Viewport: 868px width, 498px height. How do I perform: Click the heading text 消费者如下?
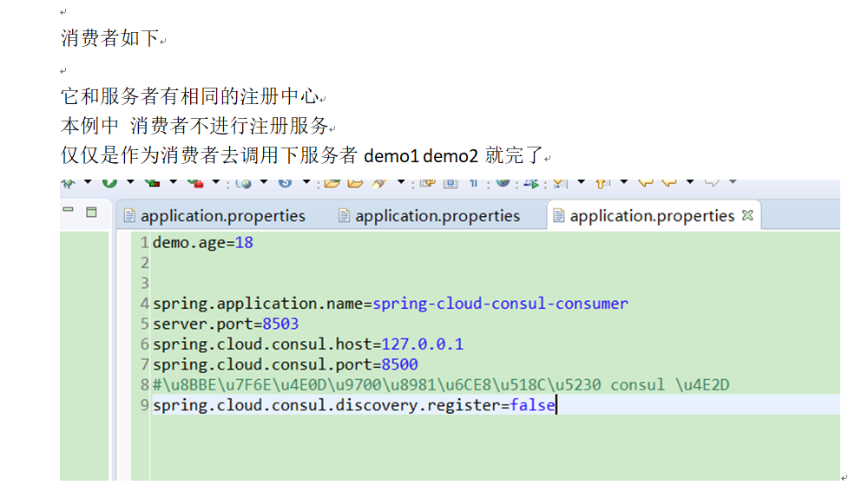coord(109,38)
